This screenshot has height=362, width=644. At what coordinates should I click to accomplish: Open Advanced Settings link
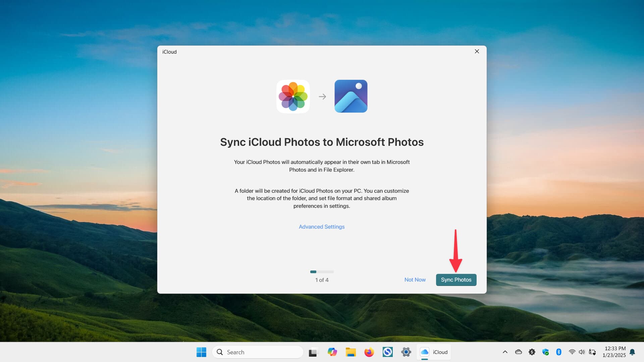pyautogui.click(x=322, y=227)
